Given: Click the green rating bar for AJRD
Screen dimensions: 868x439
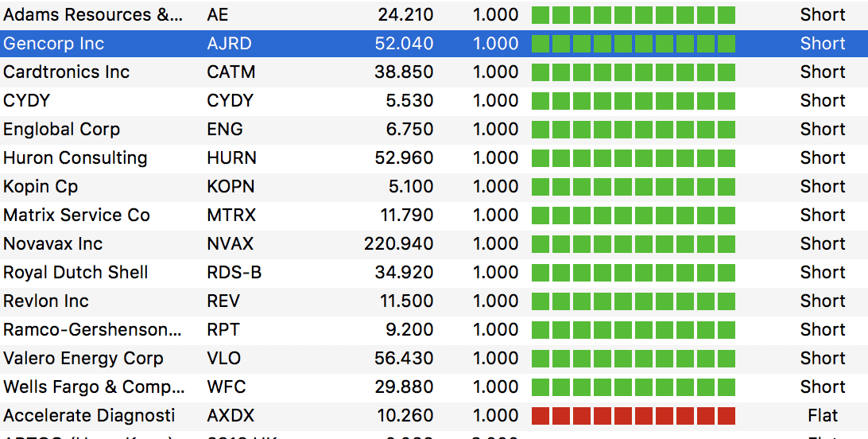Looking at the screenshot, I should (634, 44).
